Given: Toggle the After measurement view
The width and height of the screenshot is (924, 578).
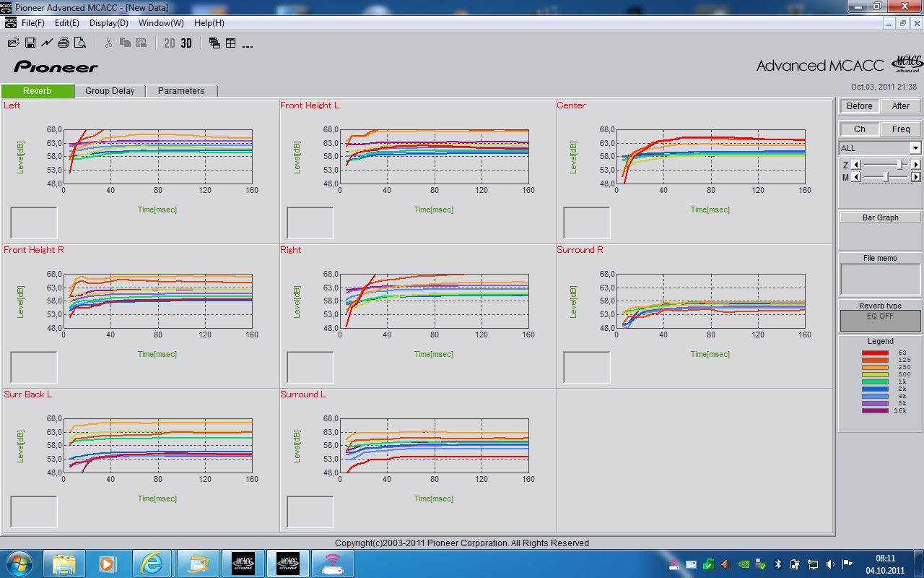Looking at the screenshot, I should 901,106.
